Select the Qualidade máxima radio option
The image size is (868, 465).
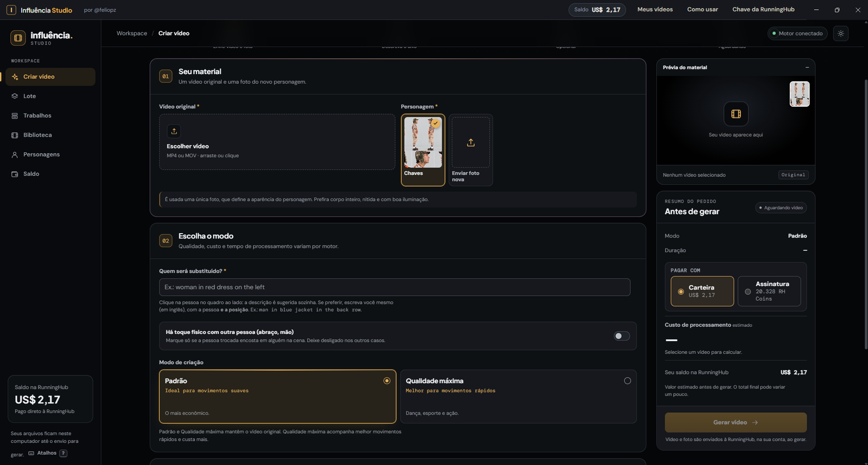[x=628, y=381]
